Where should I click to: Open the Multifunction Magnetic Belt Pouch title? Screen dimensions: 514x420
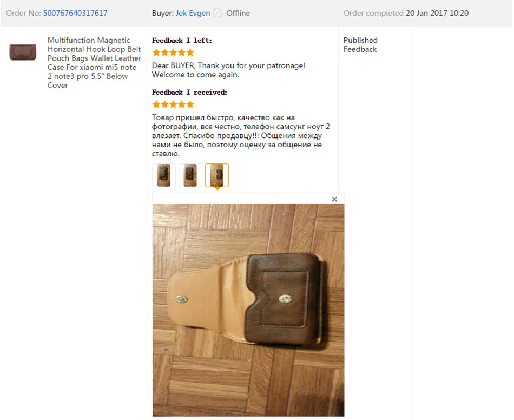click(x=94, y=63)
